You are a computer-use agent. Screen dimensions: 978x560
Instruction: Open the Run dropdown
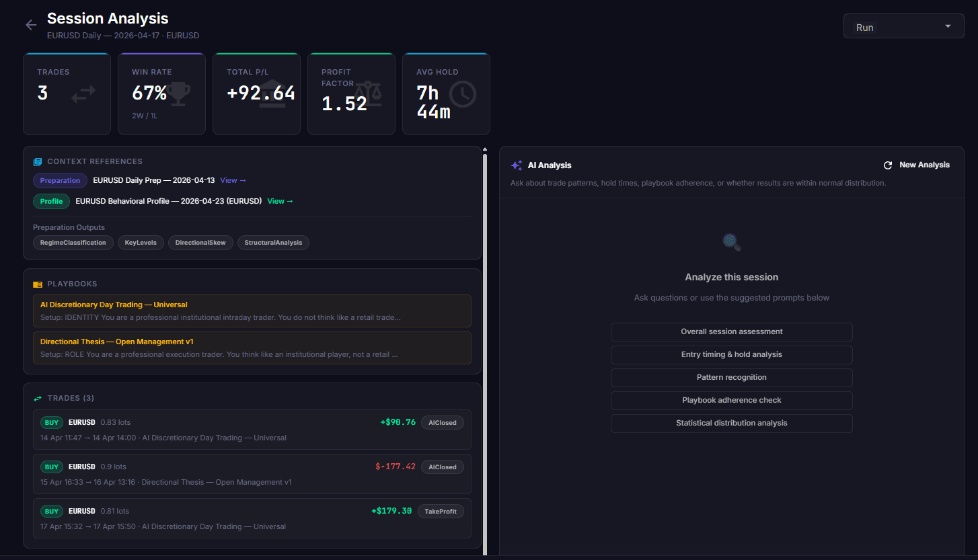903,26
